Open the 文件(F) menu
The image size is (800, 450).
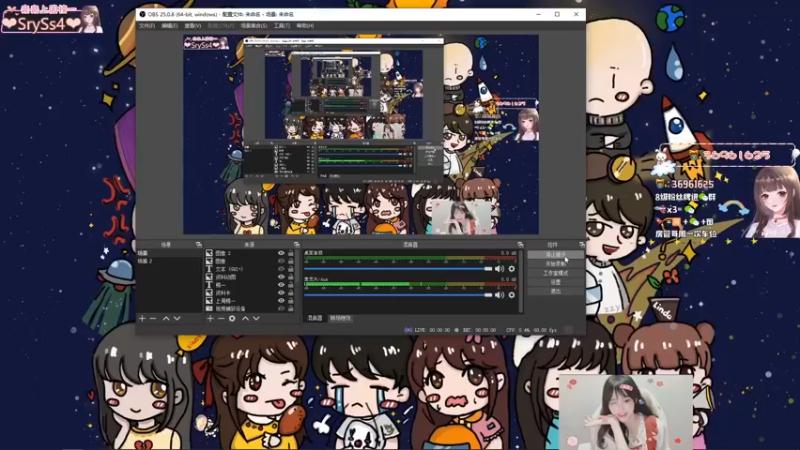point(147,26)
